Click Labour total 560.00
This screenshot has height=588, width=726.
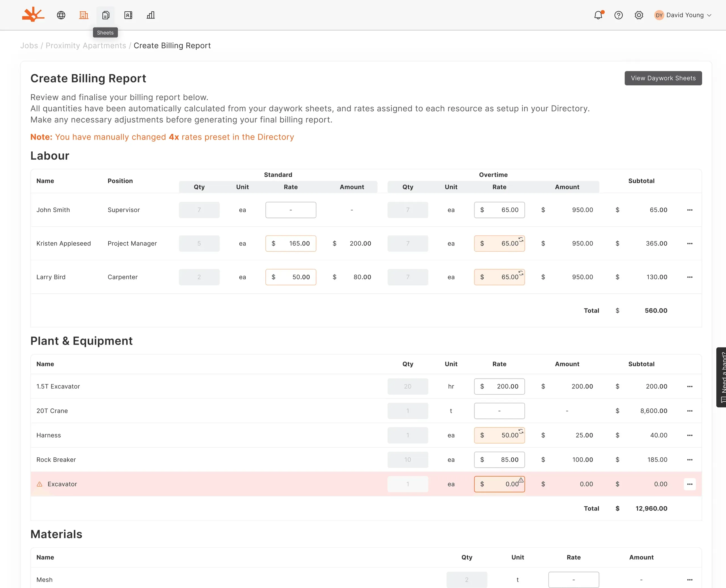[x=656, y=311]
